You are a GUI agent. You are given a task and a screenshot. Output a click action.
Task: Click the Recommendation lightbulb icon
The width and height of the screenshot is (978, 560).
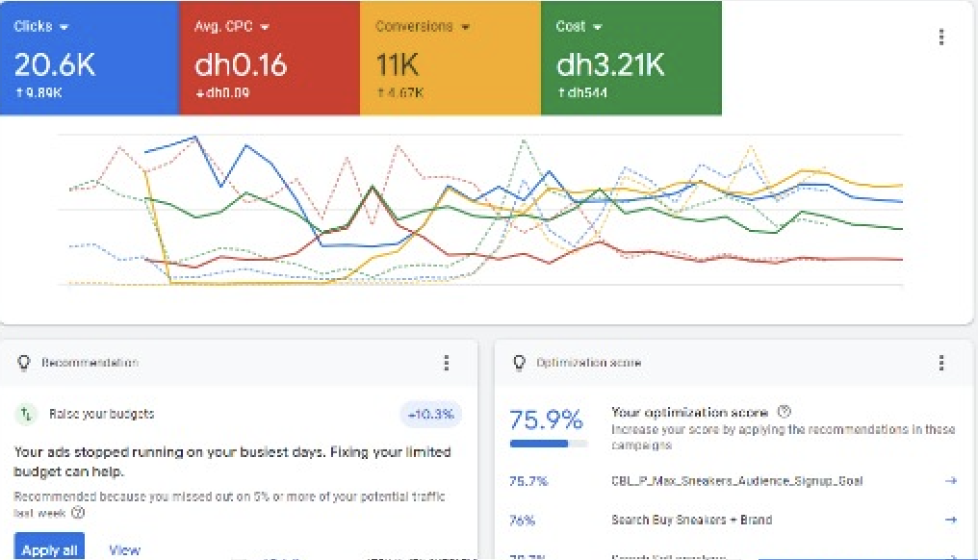pos(25,363)
